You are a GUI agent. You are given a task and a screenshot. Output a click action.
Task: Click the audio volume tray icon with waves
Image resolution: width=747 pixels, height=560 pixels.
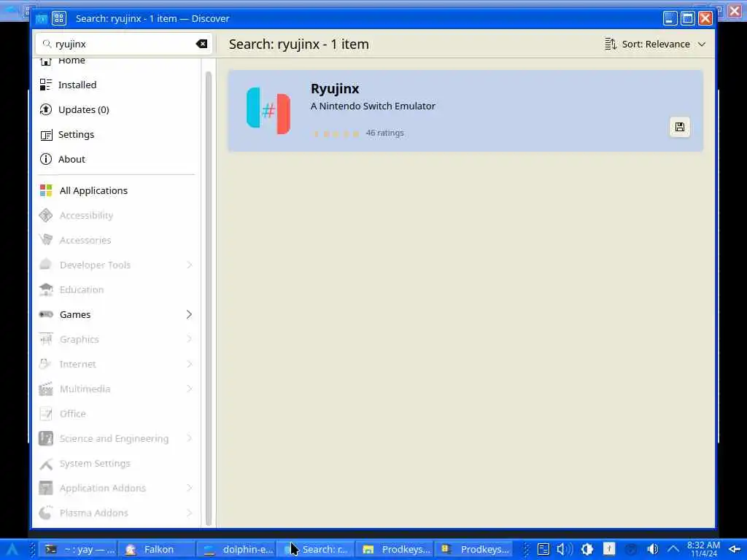click(x=565, y=549)
